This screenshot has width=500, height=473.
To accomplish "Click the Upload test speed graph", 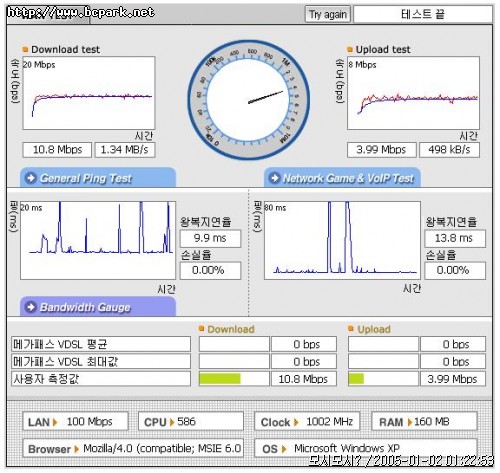I will 413,93.
